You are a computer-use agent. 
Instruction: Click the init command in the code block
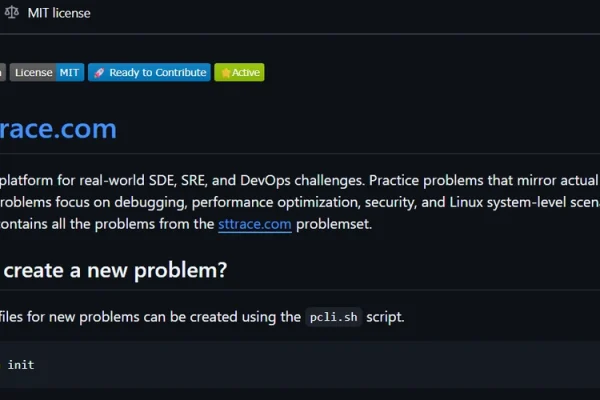(x=20, y=365)
